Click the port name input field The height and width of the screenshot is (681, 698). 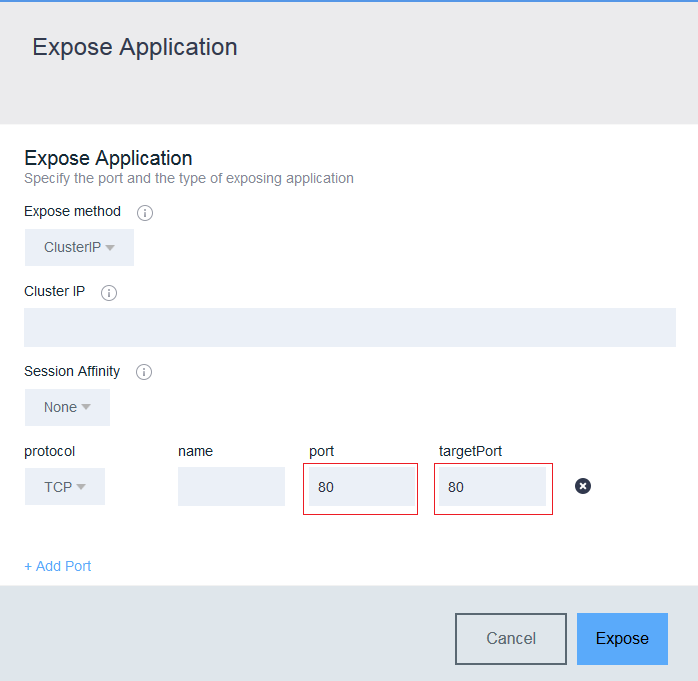pos(231,486)
